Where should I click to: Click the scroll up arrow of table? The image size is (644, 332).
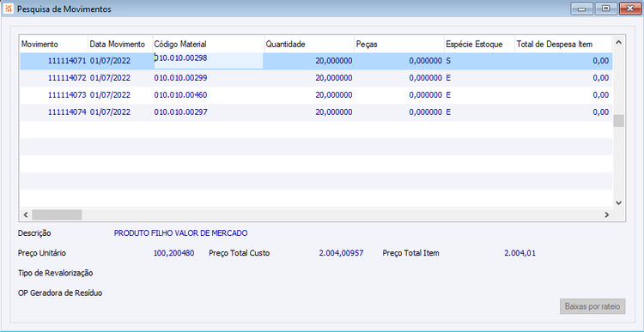[619, 43]
